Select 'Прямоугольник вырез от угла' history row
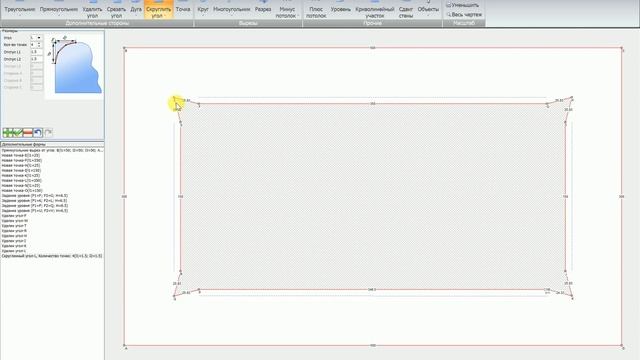This screenshot has width=640, height=360. click(x=52, y=150)
